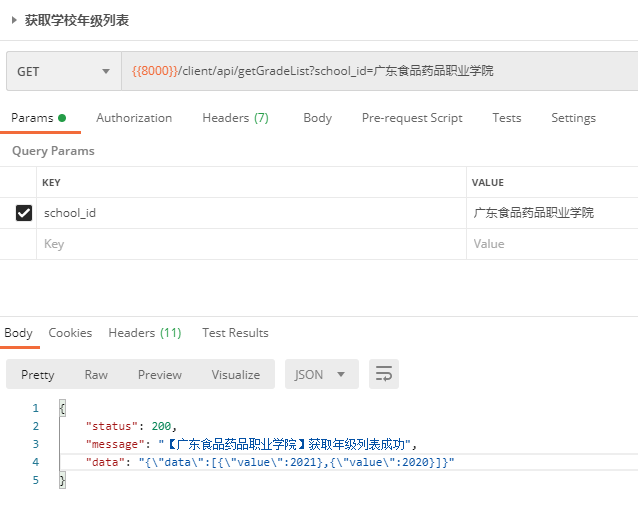
Task: Open the JSON format dropdown
Action: pyautogui.click(x=321, y=374)
